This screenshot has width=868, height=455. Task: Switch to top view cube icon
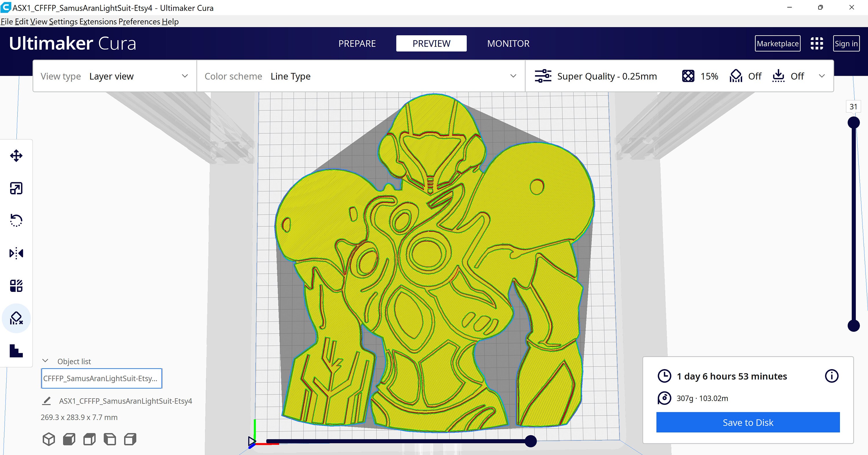point(89,439)
